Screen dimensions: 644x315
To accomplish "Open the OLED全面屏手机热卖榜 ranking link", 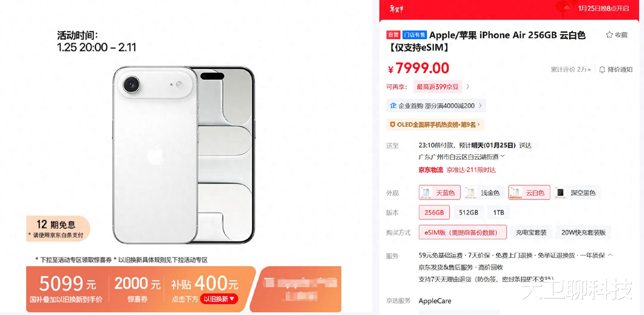I will pyautogui.click(x=435, y=125).
